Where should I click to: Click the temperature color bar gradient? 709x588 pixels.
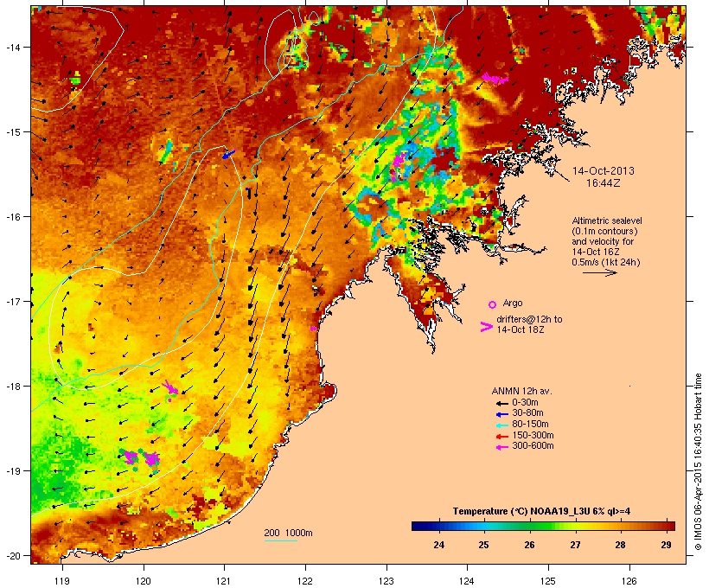tap(543, 526)
